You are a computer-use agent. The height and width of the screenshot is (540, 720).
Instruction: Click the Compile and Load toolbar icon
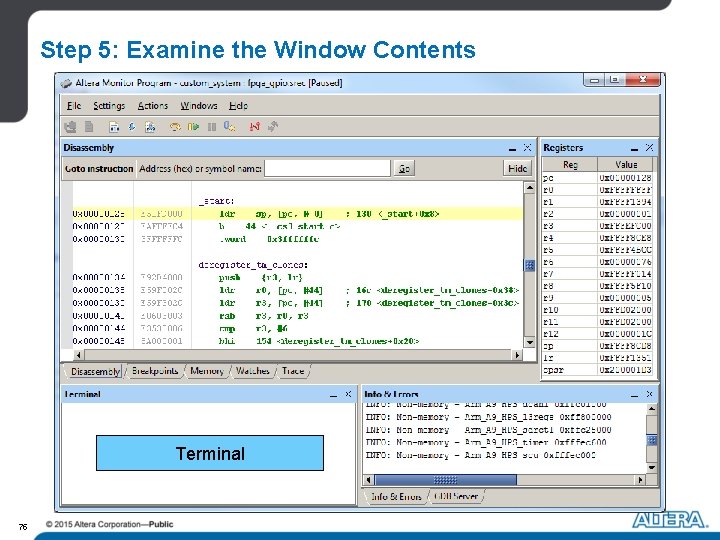[150, 127]
